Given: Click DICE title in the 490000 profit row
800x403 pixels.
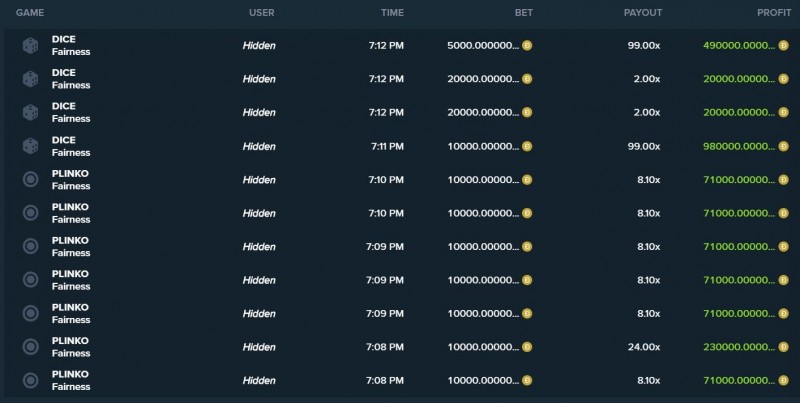Looking at the screenshot, I should click(x=64, y=39).
